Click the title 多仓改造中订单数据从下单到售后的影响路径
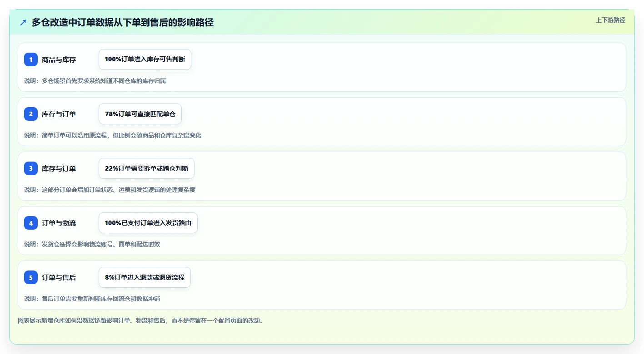 [123, 22]
